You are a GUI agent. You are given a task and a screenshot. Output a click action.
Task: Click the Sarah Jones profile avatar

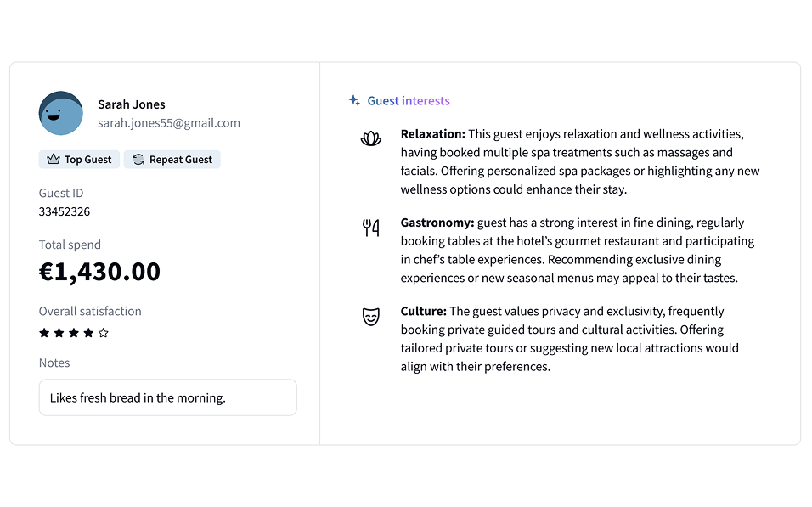[61, 114]
